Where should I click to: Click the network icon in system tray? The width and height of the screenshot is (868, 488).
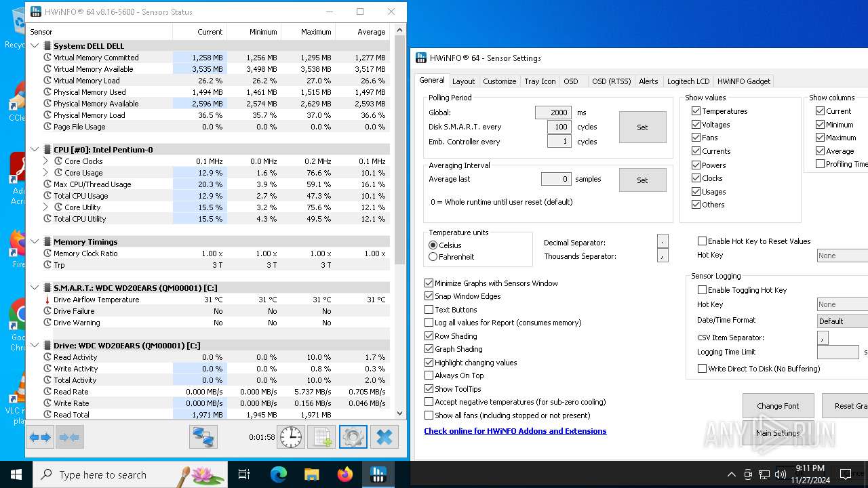pyautogui.click(x=764, y=474)
